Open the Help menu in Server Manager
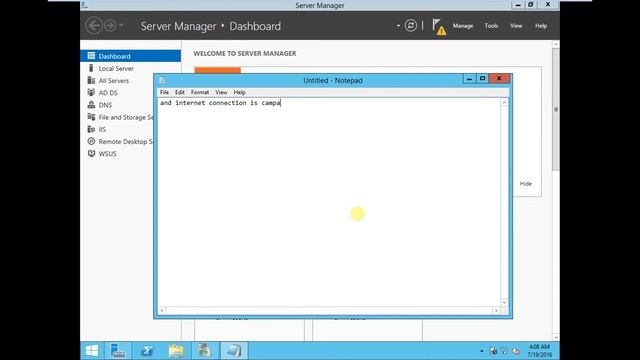This screenshot has height=360, width=640. [x=541, y=26]
